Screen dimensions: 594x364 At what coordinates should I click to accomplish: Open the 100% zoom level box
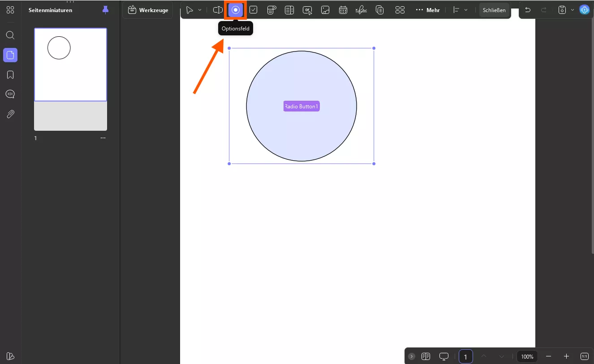pyautogui.click(x=527, y=356)
